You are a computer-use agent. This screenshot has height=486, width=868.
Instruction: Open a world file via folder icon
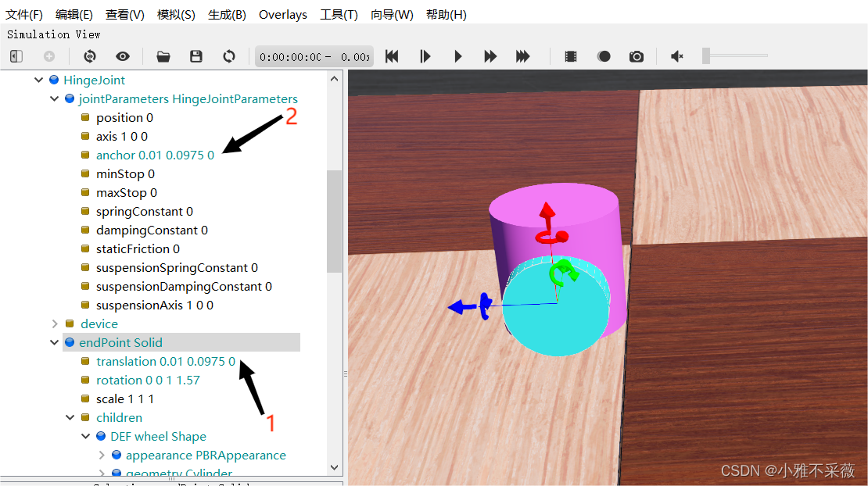(163, 56)
